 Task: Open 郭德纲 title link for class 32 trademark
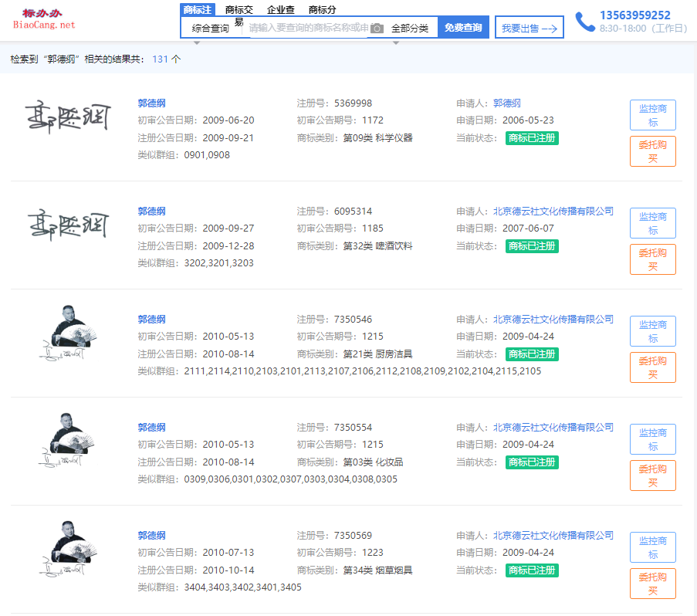(x=151, y=211)
